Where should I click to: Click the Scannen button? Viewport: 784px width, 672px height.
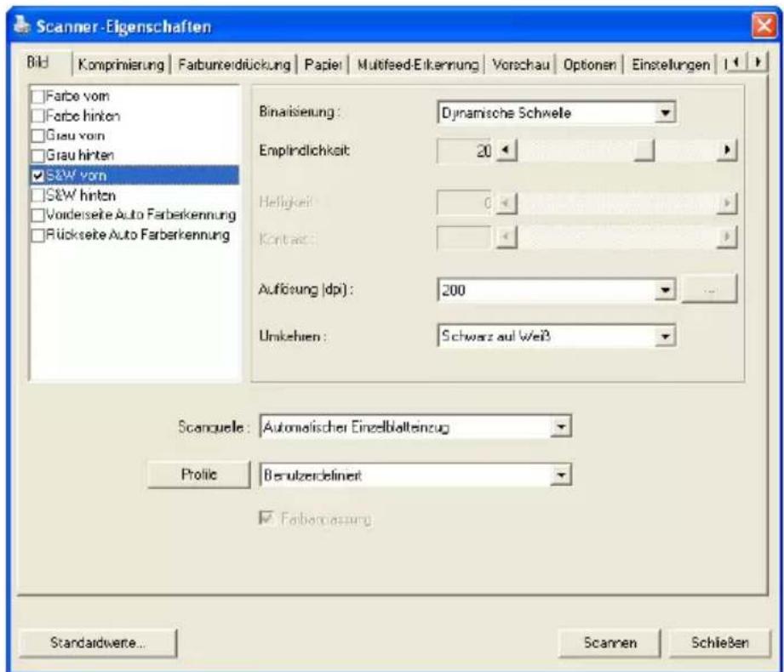click(609, 642)
